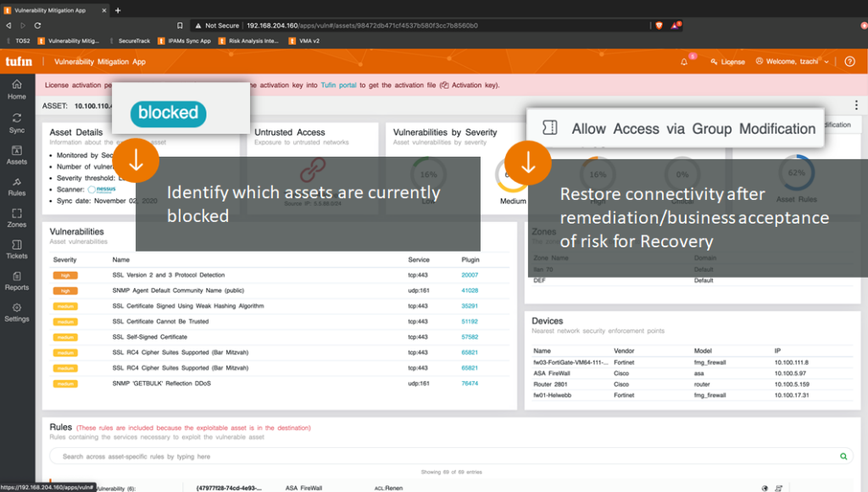Screen dimensions: 868x492
Task: Open Settings gear in sidebar
Action: point(17,312)
